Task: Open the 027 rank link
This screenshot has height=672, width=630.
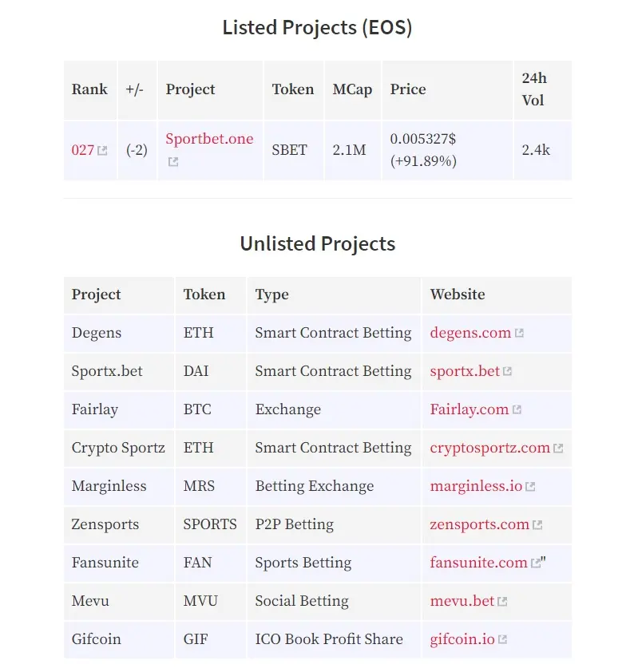Action: click(x=83, y=150)
